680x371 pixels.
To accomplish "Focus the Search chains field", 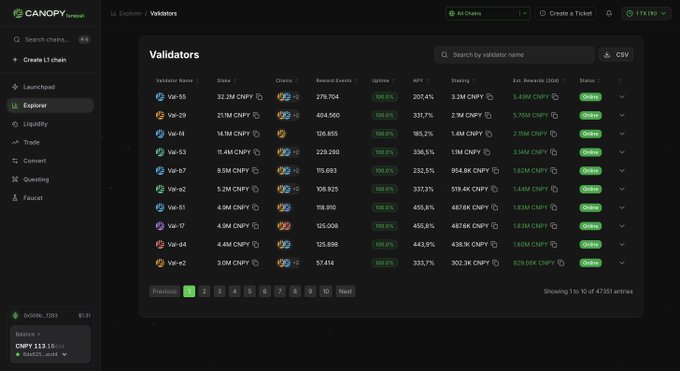I will 50,39.
